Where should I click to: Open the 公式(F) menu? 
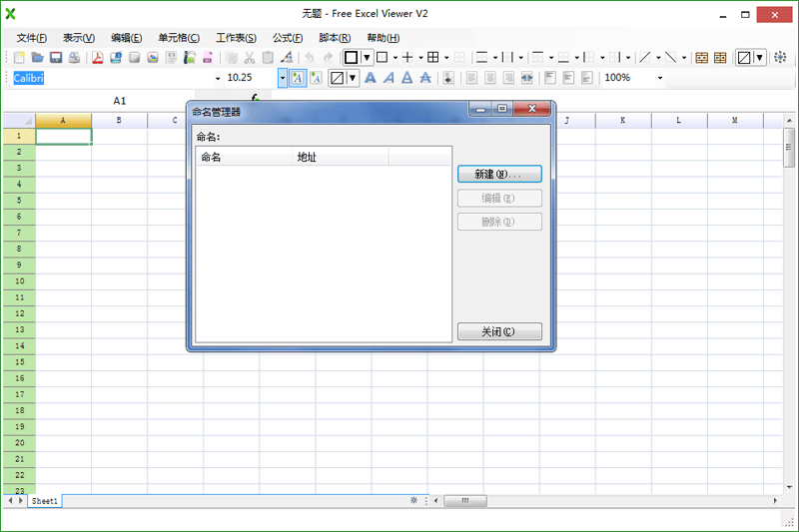point(288,38)
